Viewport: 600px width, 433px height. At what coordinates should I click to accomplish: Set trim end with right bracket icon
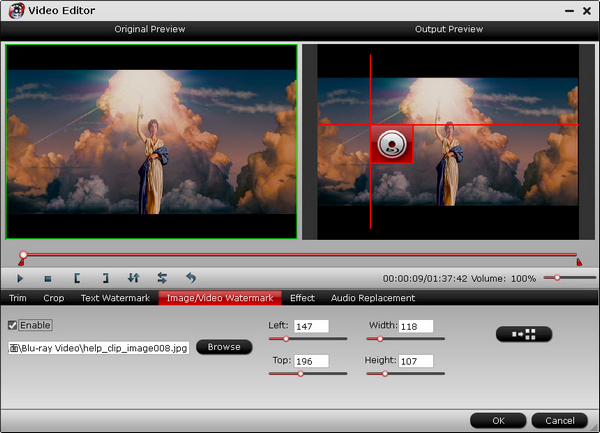(105, 278)
